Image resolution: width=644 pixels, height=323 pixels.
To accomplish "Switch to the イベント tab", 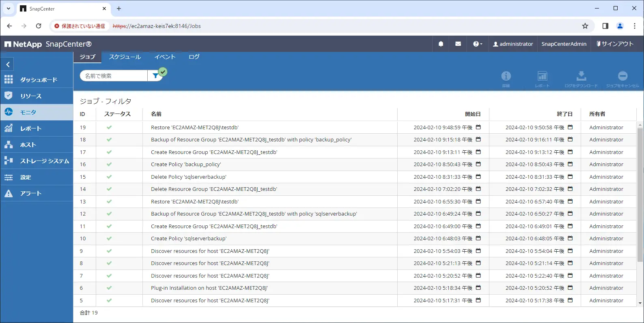I will [165, 57].
